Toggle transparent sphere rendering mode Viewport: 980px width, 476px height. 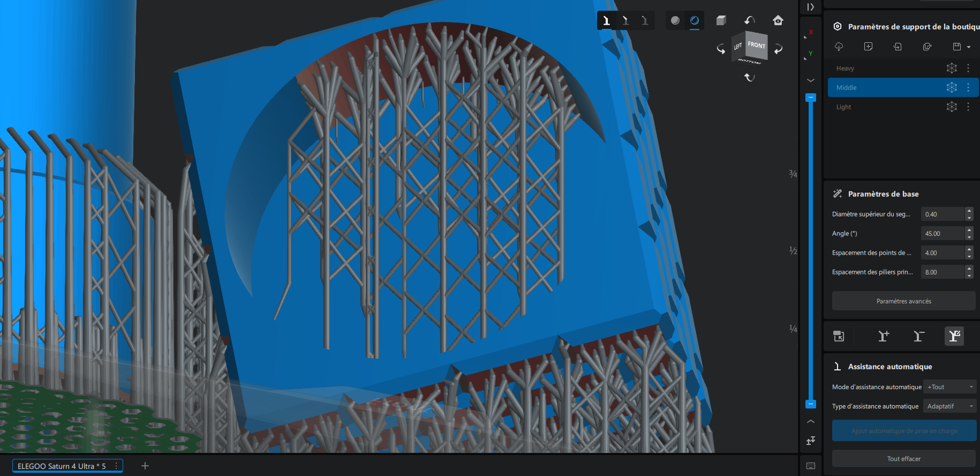coord(695,20)
